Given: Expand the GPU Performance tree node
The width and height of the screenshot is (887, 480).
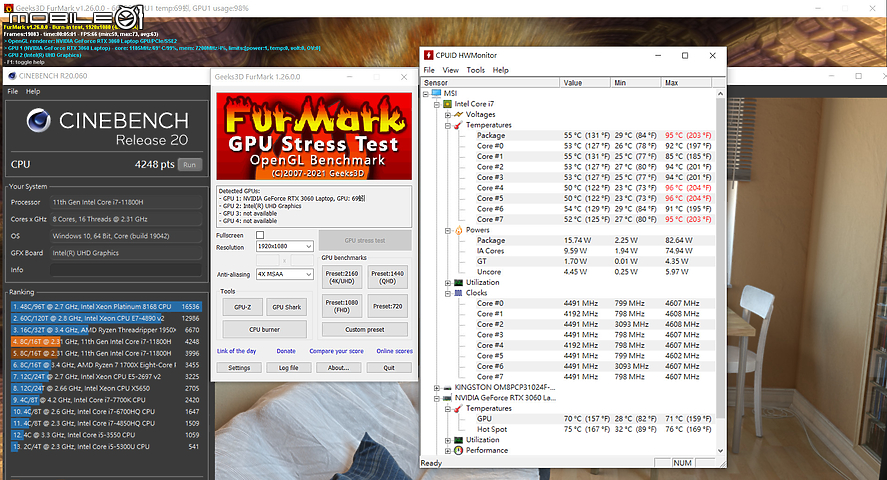Looking at the screenshot, I should [x=447, y=451].
